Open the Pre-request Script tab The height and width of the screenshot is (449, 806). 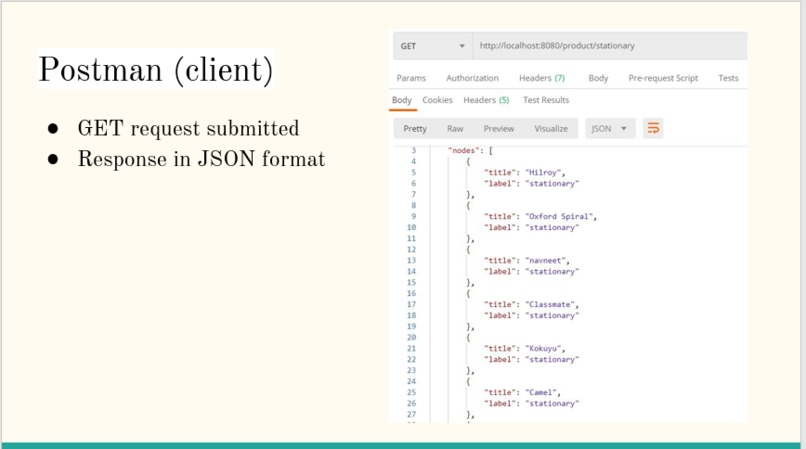click(x=663, y=78)
